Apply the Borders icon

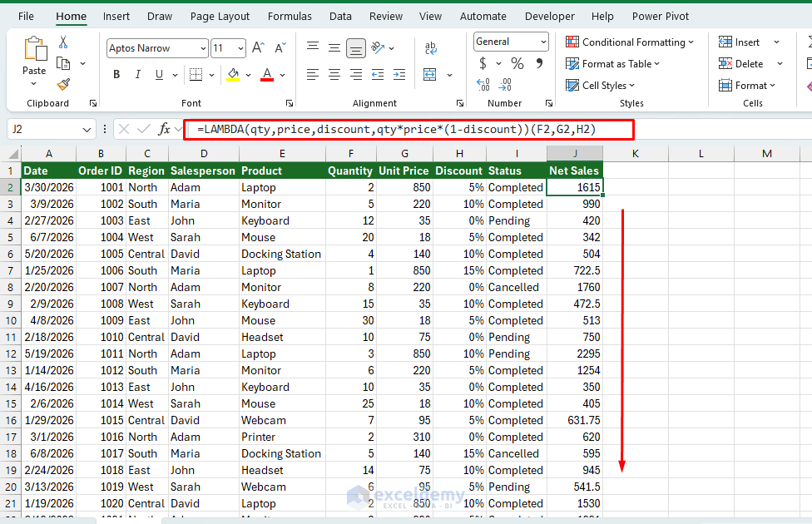196,75
